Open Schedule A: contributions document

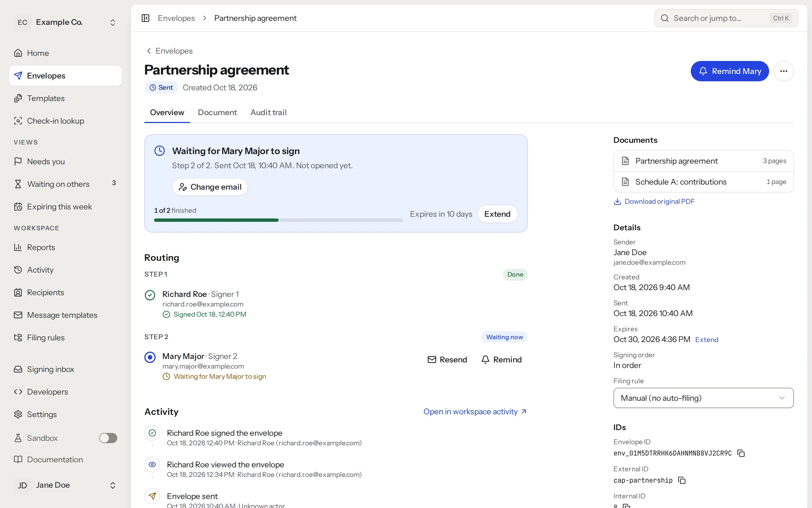point(703,182)
